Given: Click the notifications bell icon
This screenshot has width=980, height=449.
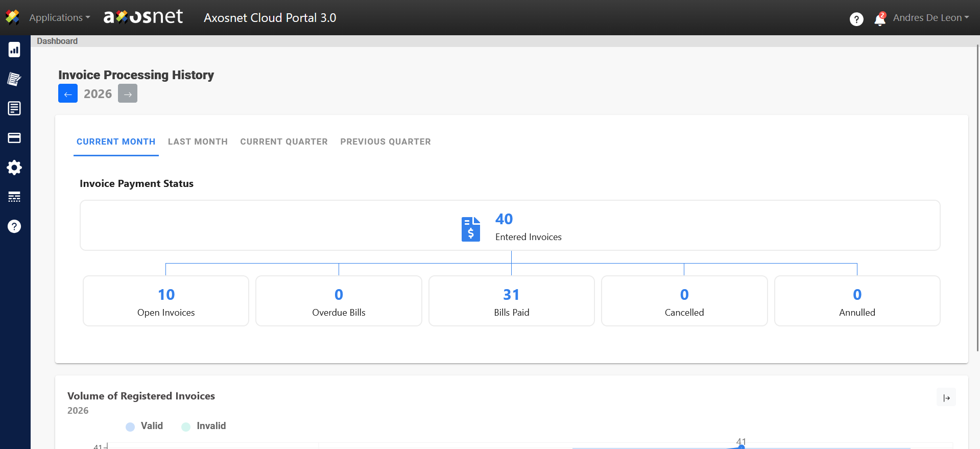Looking at the screenshot, I should point(879,19).
